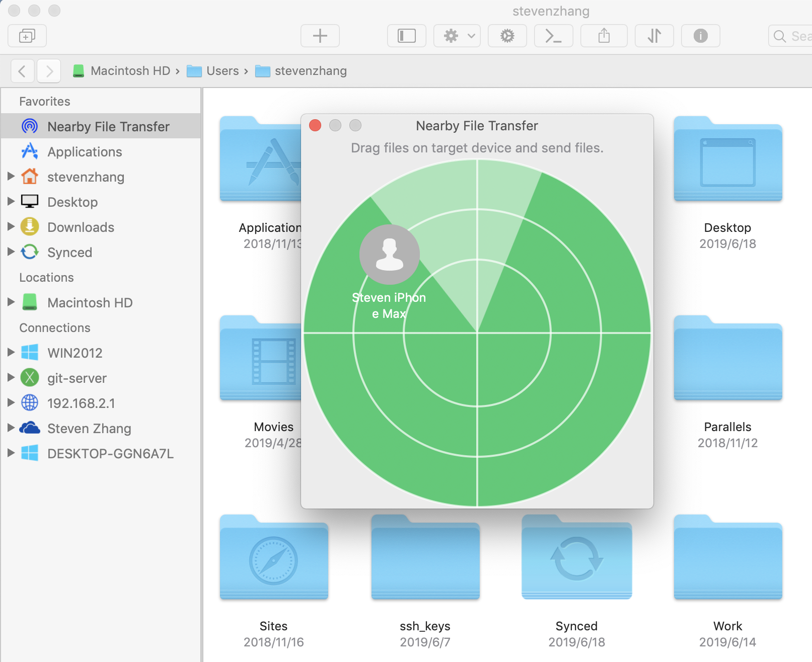The image size is (812, 662).
Task: Click the Synced icon in sidebar
Action: tap(30, 252)
